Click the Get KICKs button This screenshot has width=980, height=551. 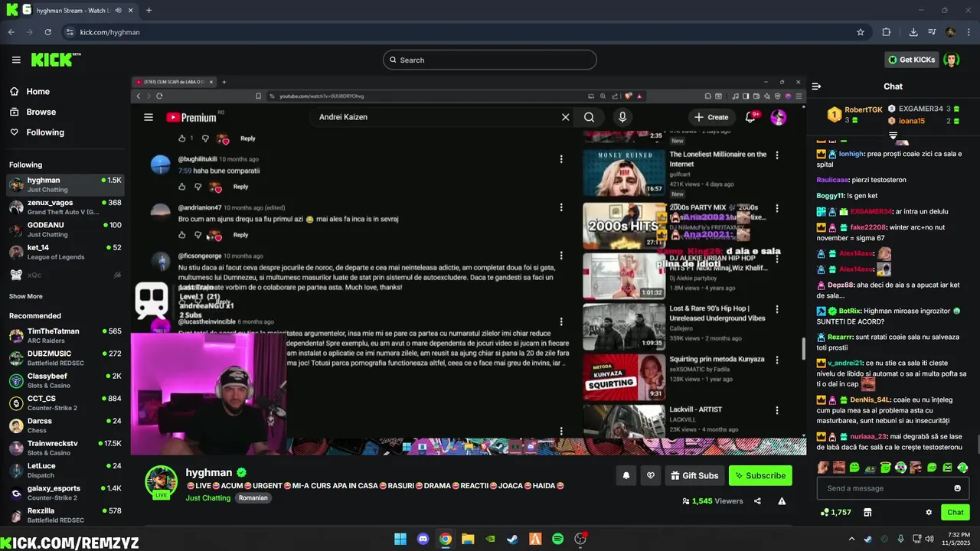pyautogui.click(x=911, y=60)
